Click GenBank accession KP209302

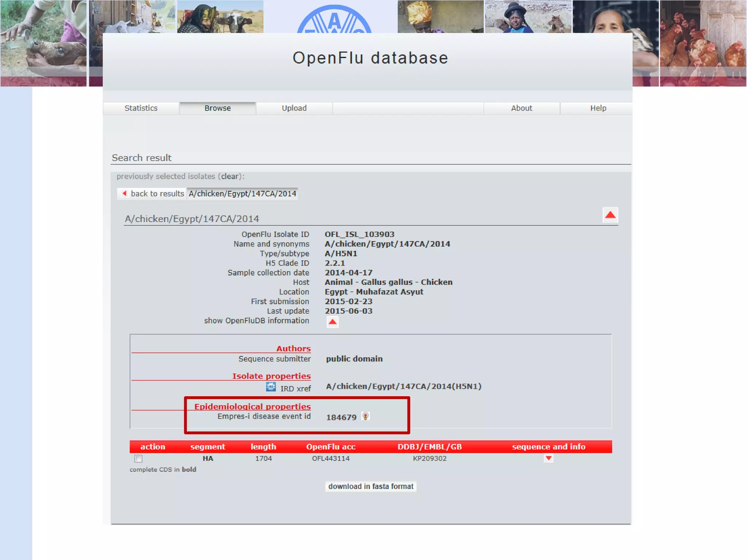point(429,458)
